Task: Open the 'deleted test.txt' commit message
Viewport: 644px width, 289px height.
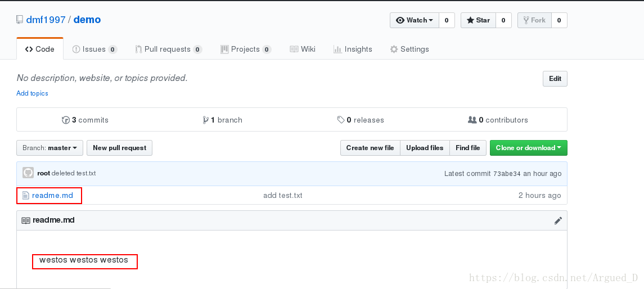Action: 74,173
